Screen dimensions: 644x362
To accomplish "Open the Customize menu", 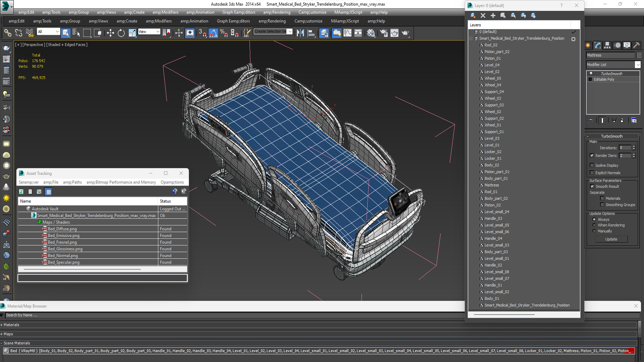I will click(312, 12).
